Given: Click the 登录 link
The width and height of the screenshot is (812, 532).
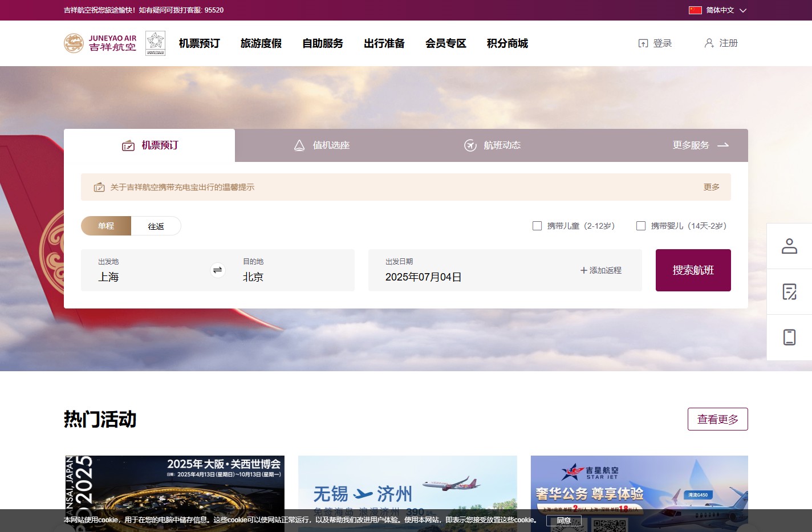Looking at the screenshot, I should (x=663, y=43).
